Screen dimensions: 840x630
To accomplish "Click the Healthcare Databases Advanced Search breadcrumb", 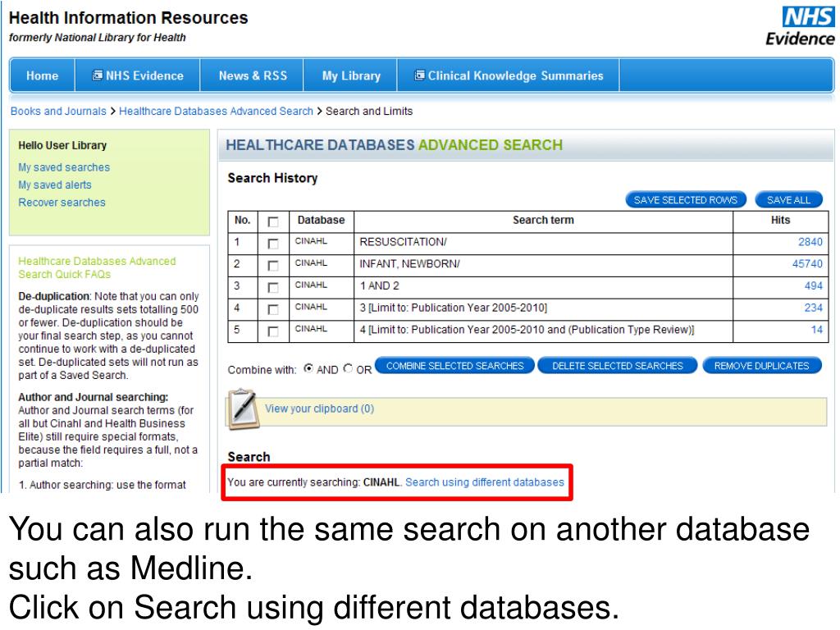I will click(x=216, y=111).
